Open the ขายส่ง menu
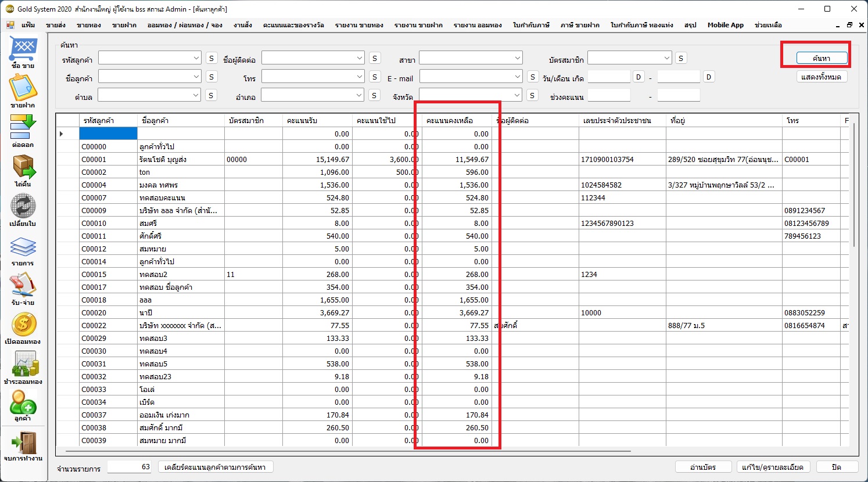868x482 pixels. (x=56, y=25)
